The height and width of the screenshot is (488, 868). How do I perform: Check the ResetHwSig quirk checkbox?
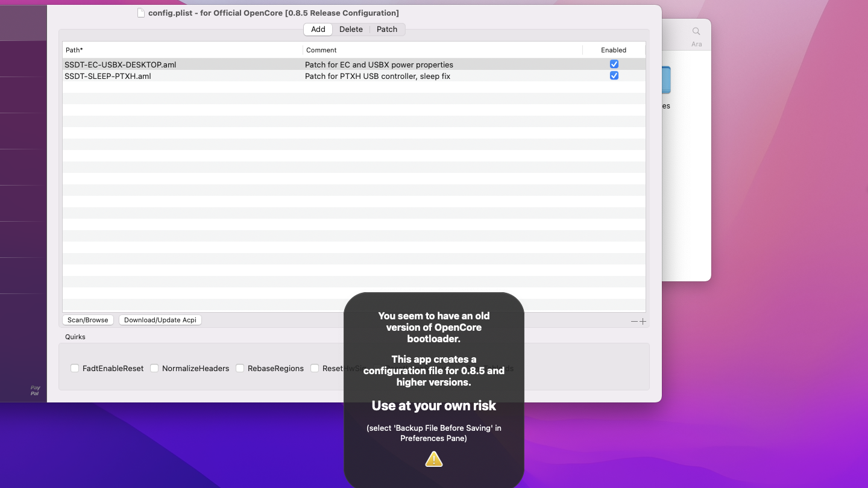315,368
